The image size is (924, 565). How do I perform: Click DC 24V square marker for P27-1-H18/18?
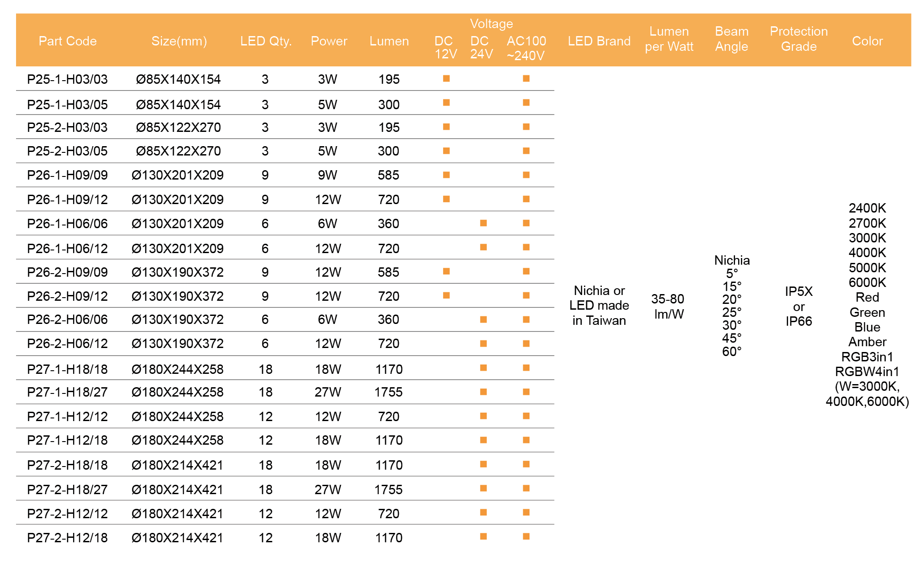[x=483, y=368]
